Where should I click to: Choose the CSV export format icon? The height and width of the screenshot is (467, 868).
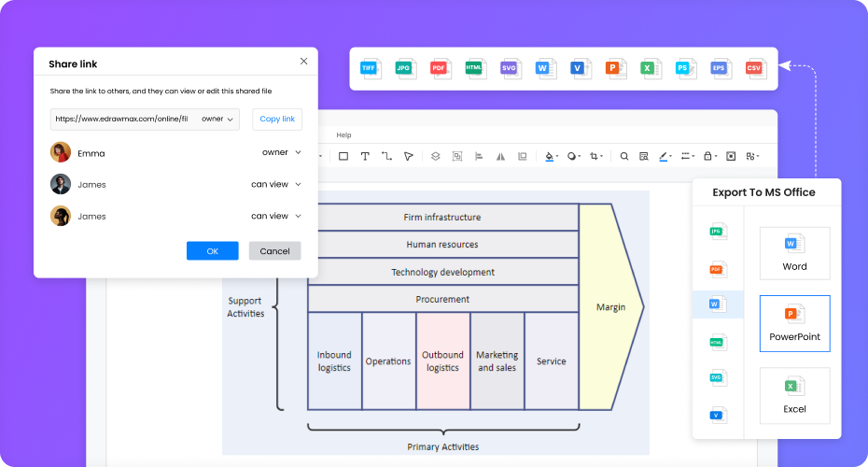754,68
